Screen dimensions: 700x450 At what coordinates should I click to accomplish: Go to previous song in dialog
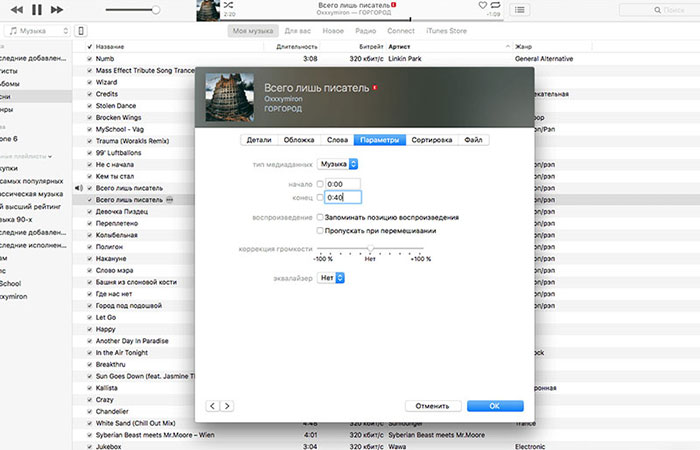(212, 406)
